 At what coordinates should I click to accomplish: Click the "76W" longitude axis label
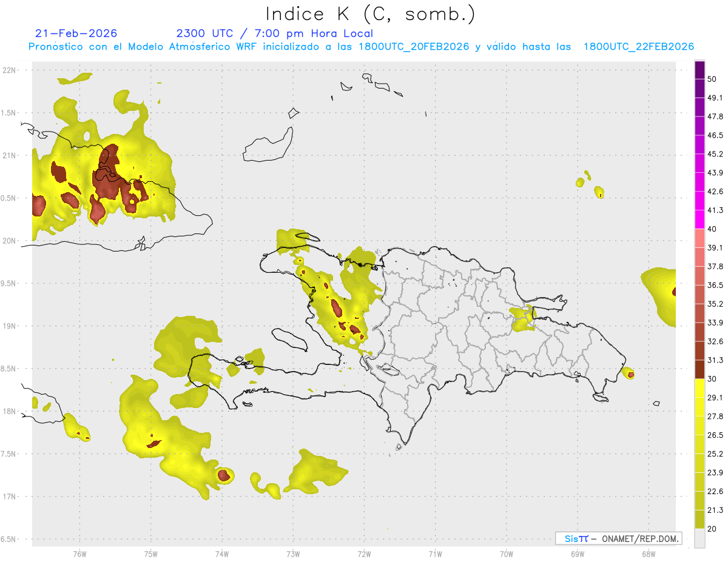[79, 554]
